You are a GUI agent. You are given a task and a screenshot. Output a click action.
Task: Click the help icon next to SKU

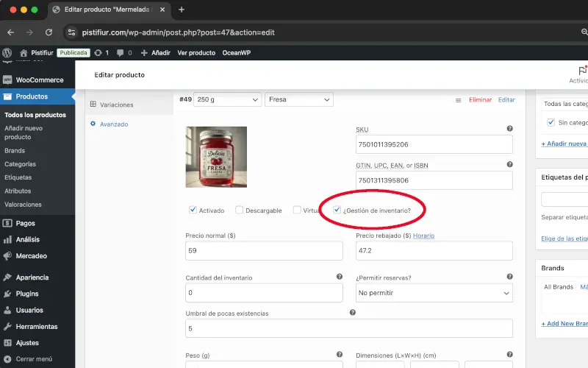pos(509,128)
